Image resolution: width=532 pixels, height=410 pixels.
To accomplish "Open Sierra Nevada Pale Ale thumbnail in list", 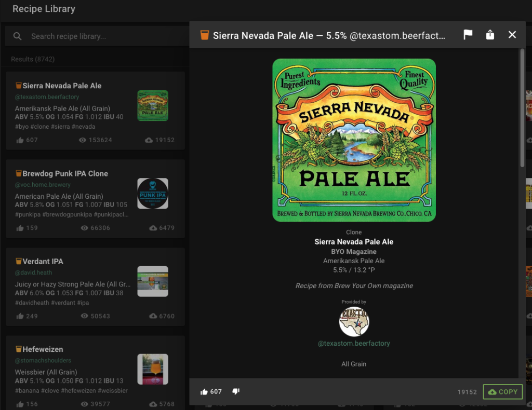I will [x=153, y=105].
